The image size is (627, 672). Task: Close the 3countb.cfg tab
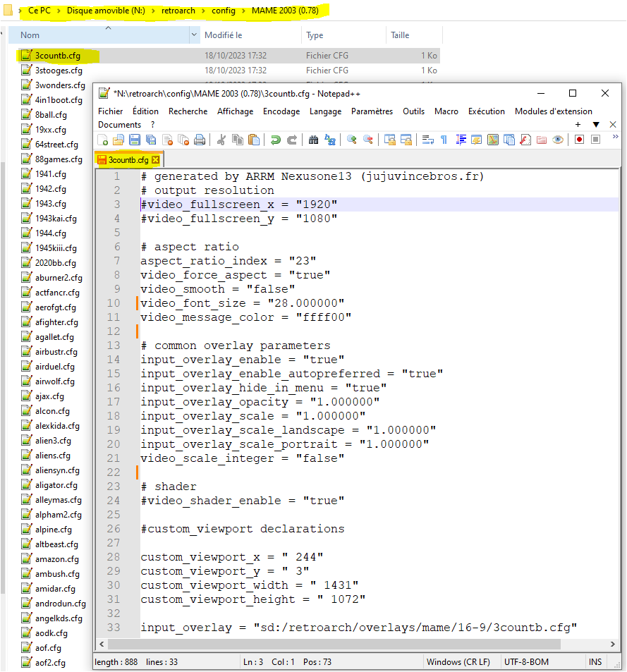(156, 160)
